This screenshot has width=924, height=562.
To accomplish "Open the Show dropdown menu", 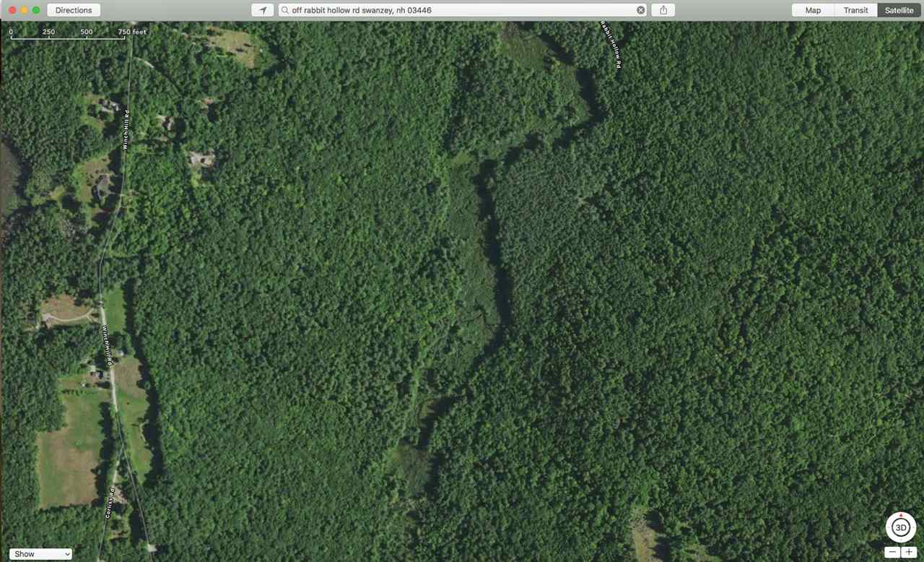I will click(41, 554).
